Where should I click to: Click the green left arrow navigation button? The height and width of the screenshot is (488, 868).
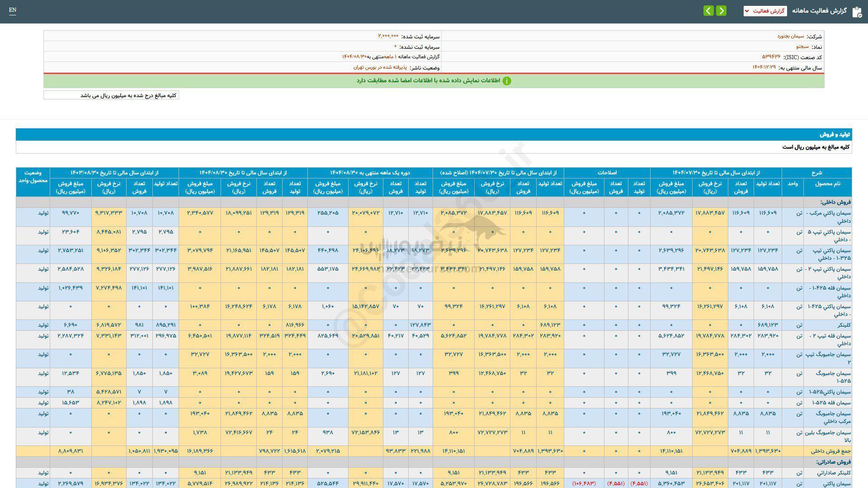coord(708,11)
